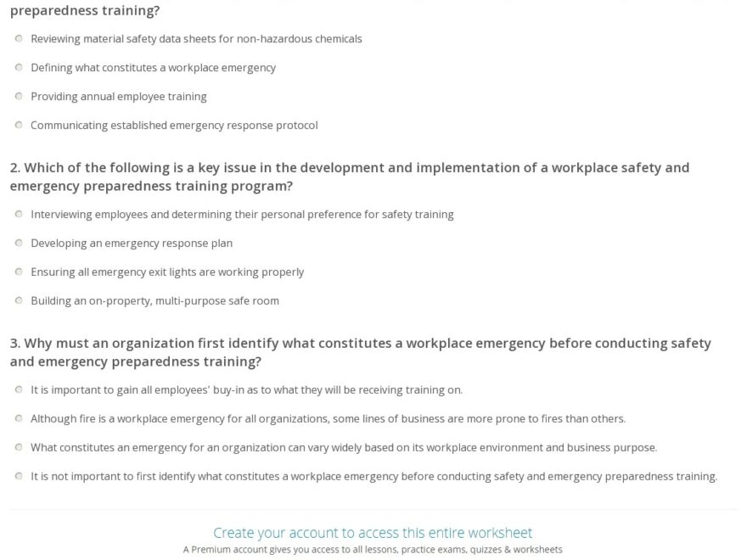Click the 'Ensuring all emergency exit lights' answer text
The width and height of the screenshot is (747, 560).
point(167,272)
